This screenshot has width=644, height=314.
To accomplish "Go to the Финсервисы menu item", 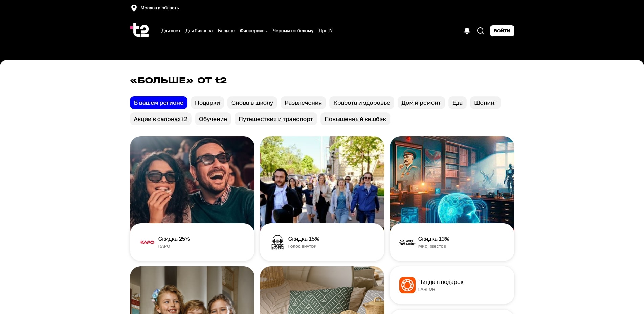I will (253, 31).
